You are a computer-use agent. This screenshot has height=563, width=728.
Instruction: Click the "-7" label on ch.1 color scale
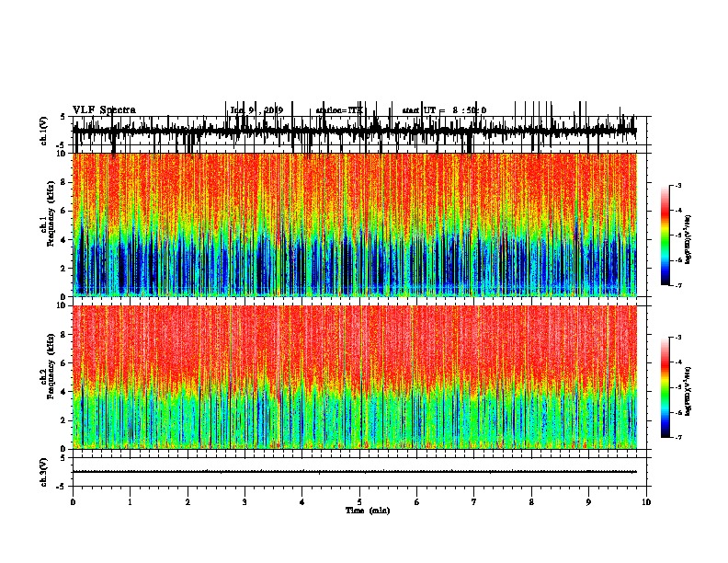coord(677,285)
